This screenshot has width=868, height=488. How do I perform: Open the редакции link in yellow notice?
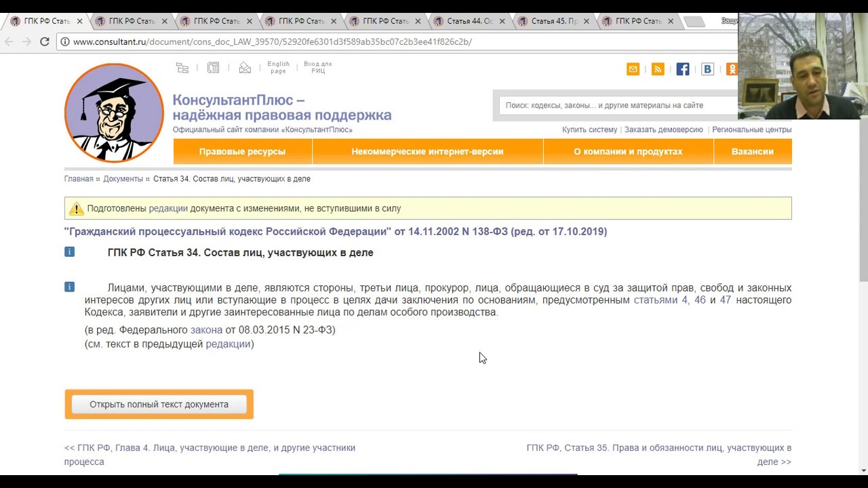167,209
